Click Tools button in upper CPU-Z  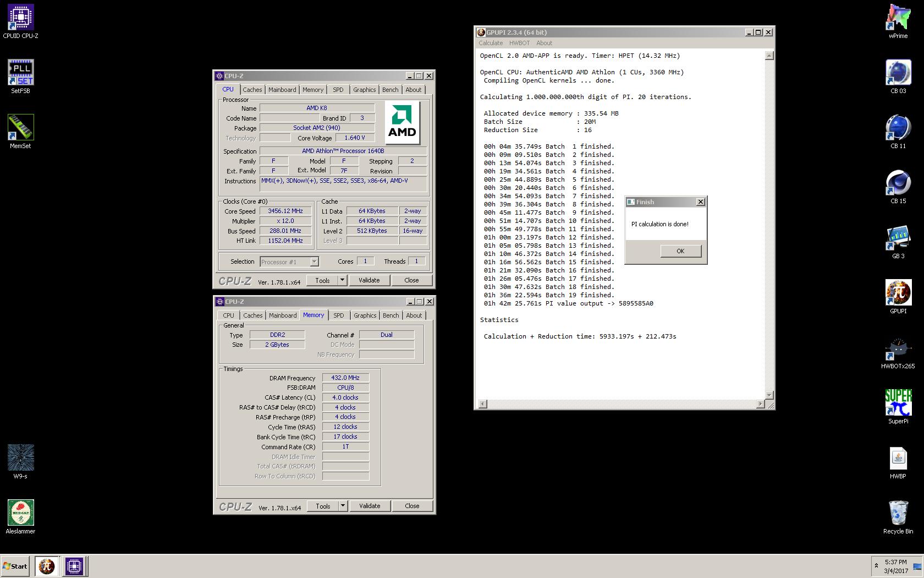pos(322,280)
